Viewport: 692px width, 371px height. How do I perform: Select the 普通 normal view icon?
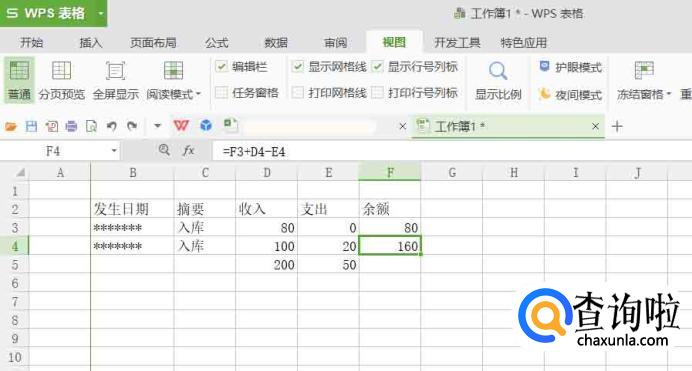(x=19, y=71)
